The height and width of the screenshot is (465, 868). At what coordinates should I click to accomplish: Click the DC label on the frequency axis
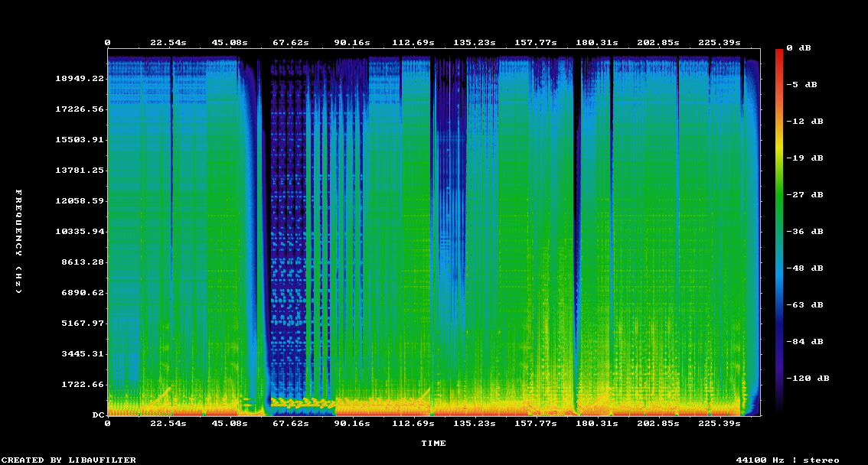(98, 415)
